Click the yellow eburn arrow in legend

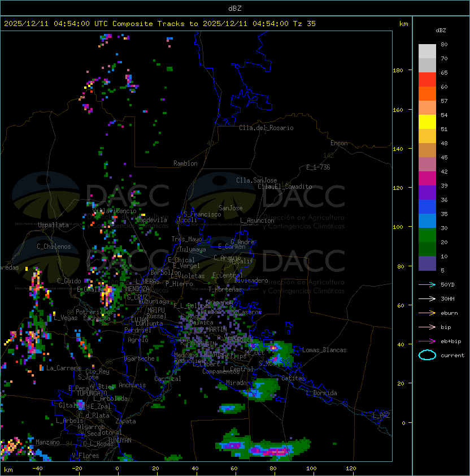[x=427, y=313]
